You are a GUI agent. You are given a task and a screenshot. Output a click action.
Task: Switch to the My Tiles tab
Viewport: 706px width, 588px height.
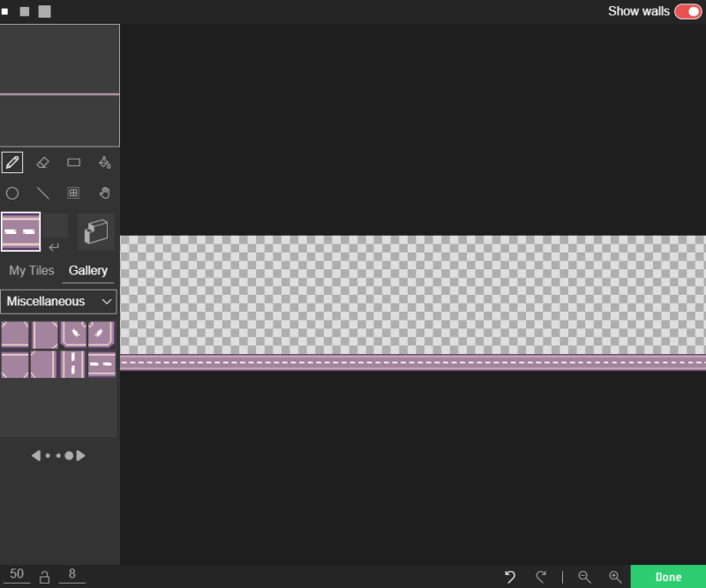coord(32,270)
